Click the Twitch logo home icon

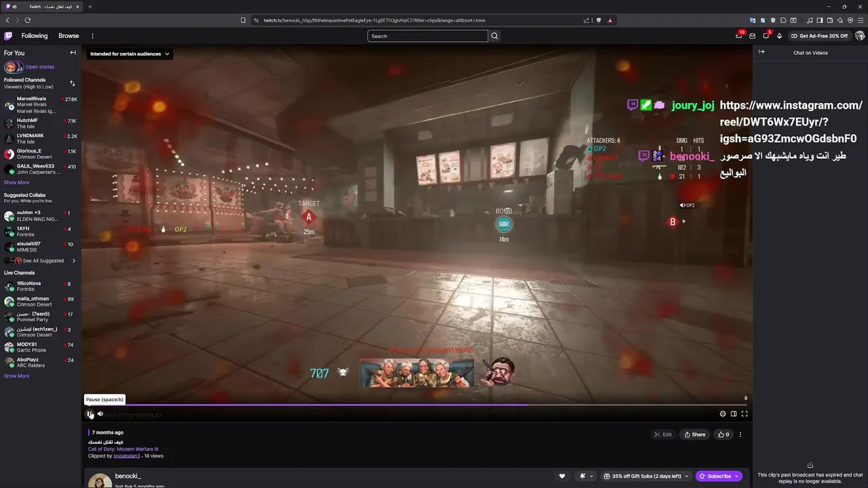point(8,36)
